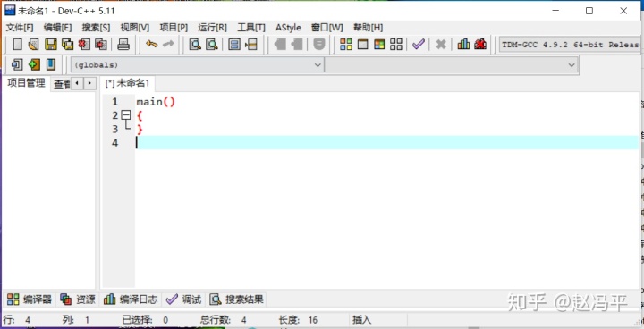Viewport: 644px width, 329px height.
Task: Delete profiling information icon
Action: tap(480, 45)
